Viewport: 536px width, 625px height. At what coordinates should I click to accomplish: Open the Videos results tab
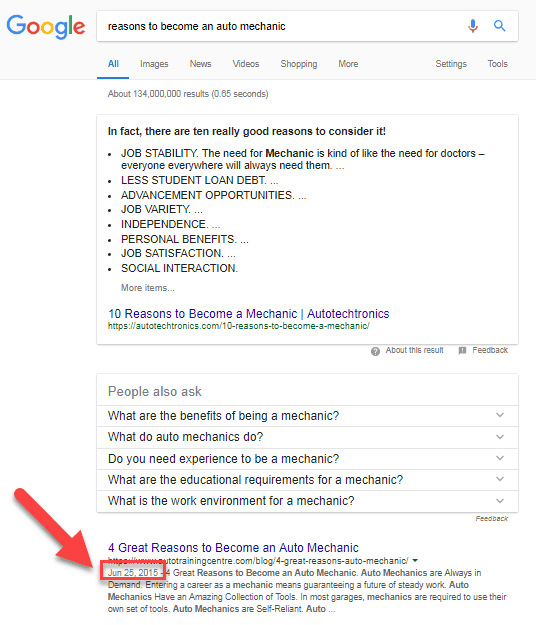point(246,64)
